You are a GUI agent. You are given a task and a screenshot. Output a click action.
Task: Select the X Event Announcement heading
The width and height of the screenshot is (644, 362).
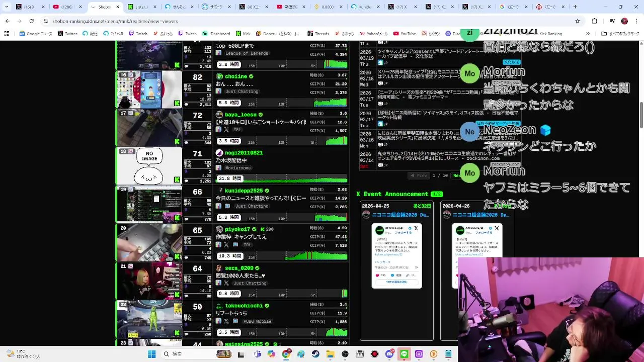[x=392, y=194]
